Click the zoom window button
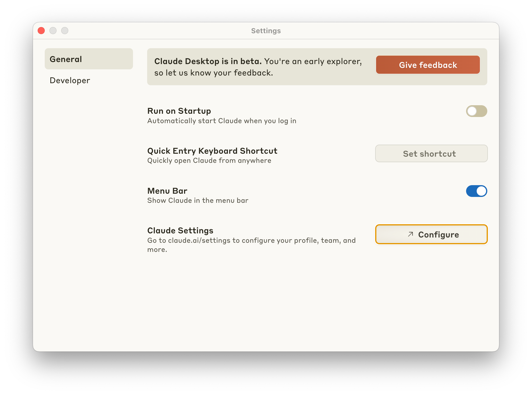The image size is (532, 395). click(65, 31)
